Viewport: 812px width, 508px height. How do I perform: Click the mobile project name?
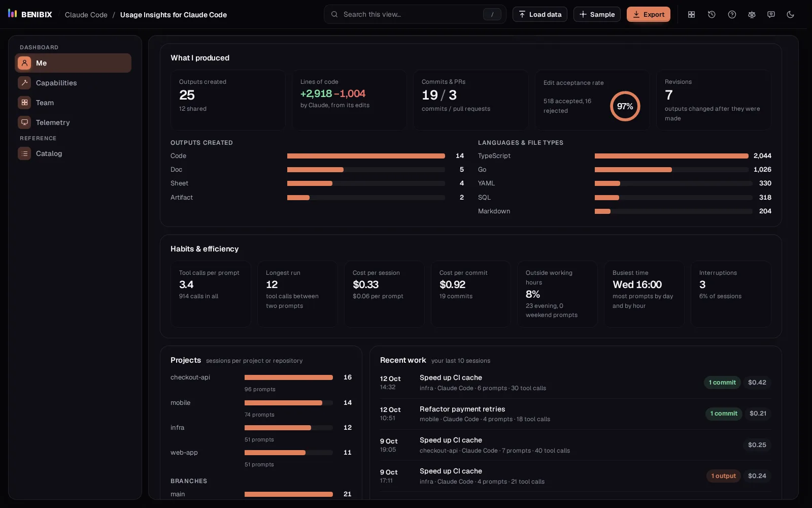[x=180, y=403]
